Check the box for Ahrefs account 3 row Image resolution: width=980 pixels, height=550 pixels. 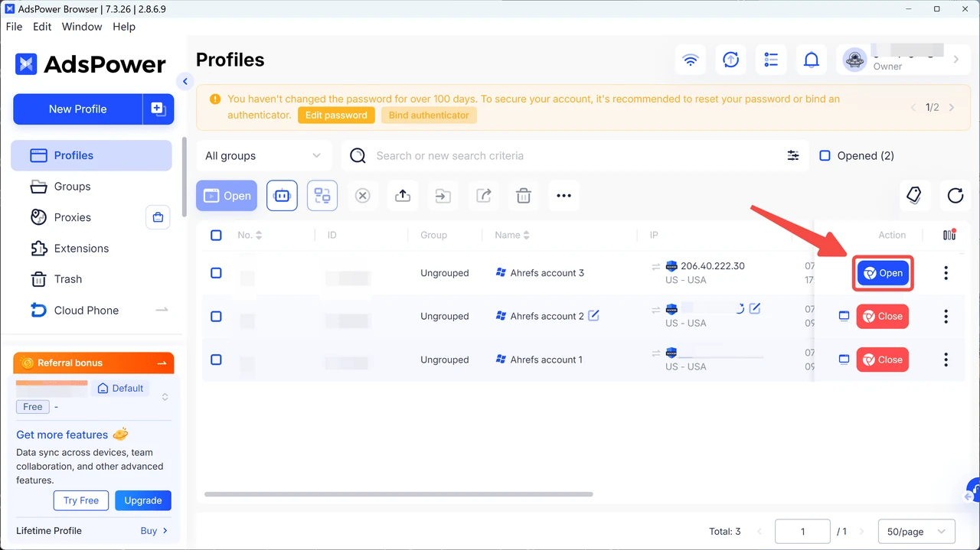(216, 273)
